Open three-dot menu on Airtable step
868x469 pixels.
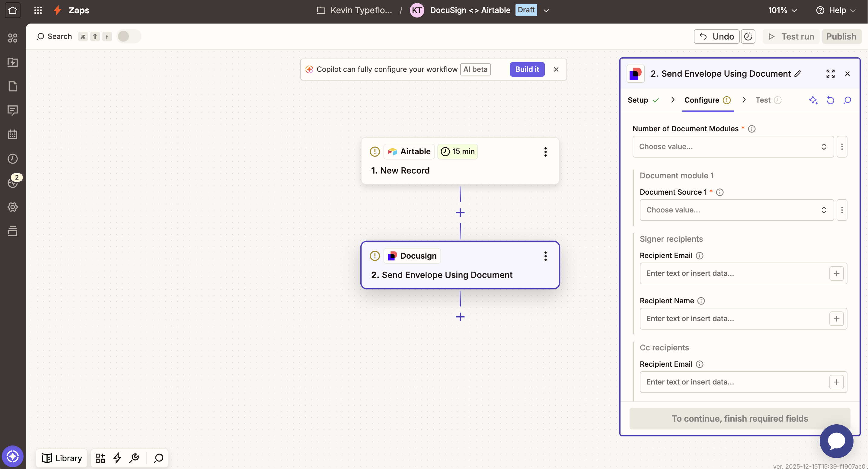pos(545,152)
